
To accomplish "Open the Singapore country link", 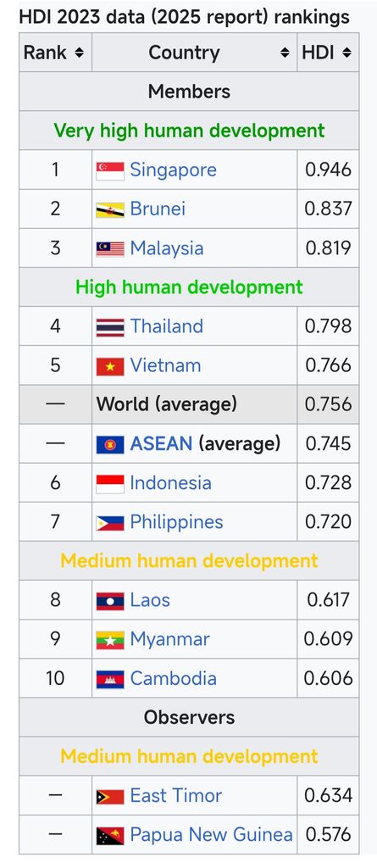I will [174, 170].
